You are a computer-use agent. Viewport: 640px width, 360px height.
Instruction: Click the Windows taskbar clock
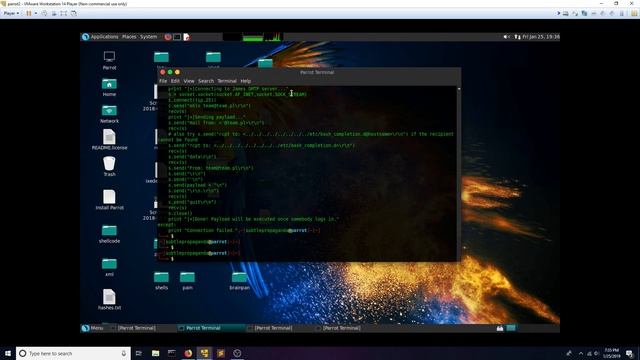point(611,353)
